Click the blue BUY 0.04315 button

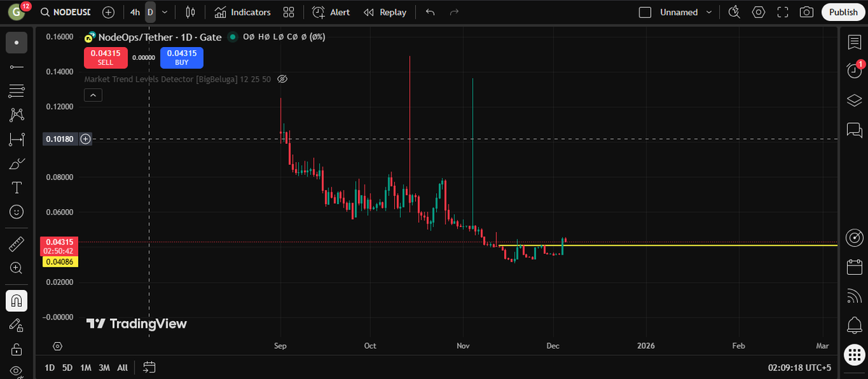tap(182, 57)
